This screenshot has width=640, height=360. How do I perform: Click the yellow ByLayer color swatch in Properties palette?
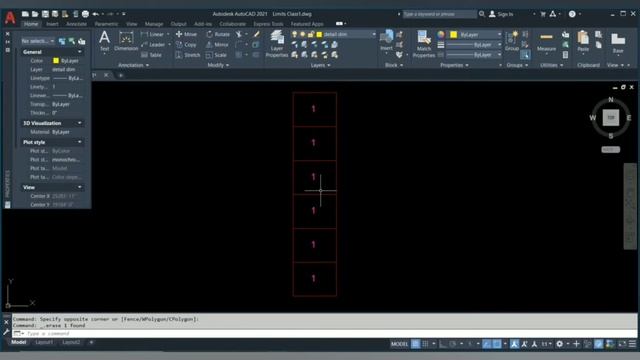56,60
